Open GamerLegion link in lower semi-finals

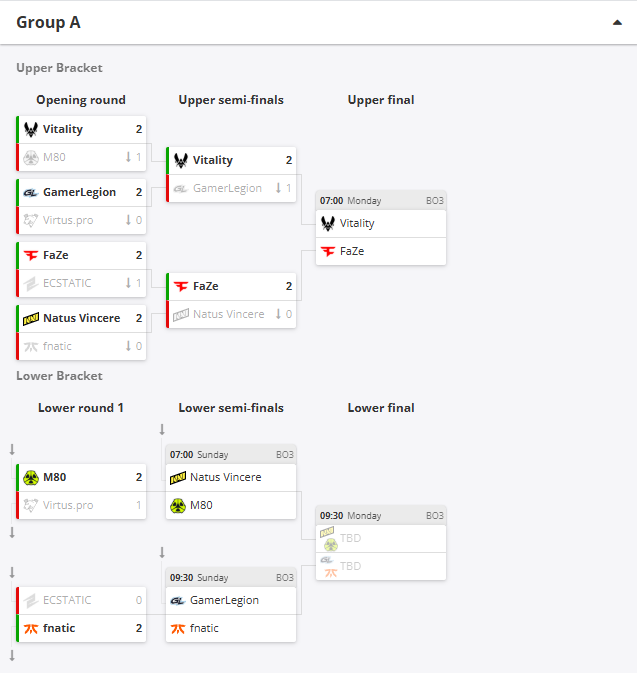tap(224, 600)
